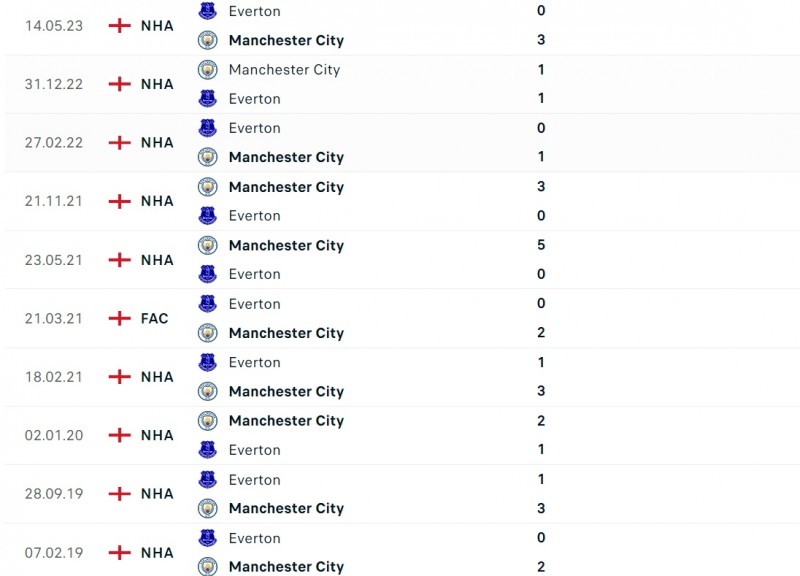Select the FAC competition label
800x576 pixels.
155,318
